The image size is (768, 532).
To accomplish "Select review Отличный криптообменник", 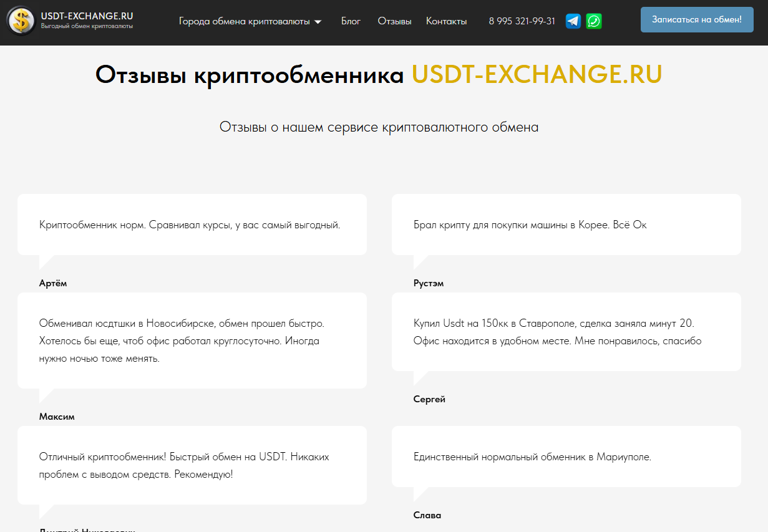I will coord(192,465).
